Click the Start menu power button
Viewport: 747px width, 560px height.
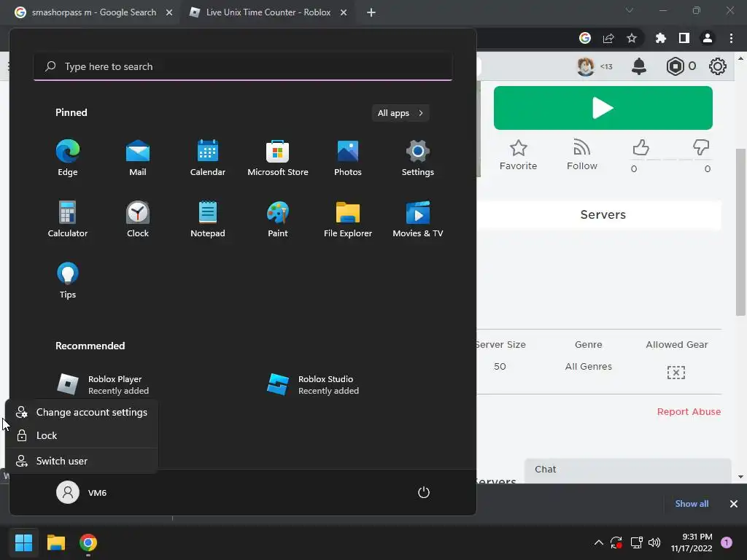click(x=424, y=492)
